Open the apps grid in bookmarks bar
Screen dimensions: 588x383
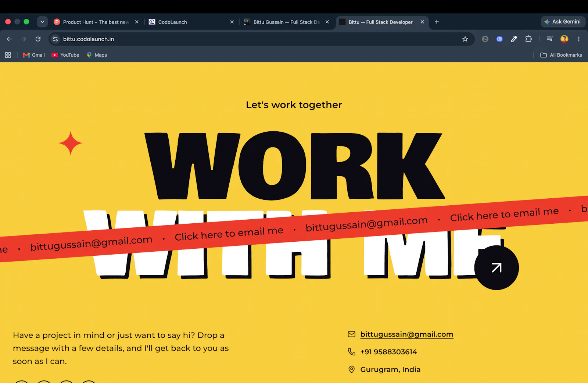point(8,55)
